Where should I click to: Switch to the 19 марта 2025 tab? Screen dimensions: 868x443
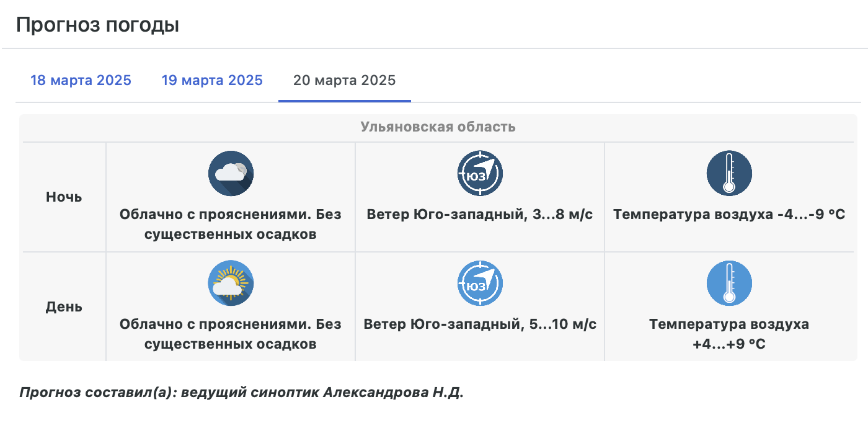[212, 80]
